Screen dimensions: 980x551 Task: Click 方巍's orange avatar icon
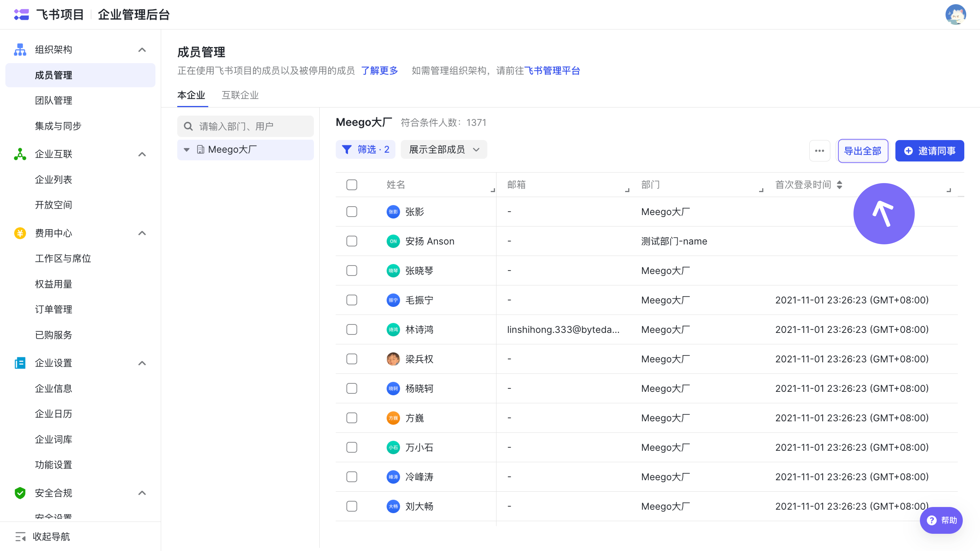[x=393, y=418]
